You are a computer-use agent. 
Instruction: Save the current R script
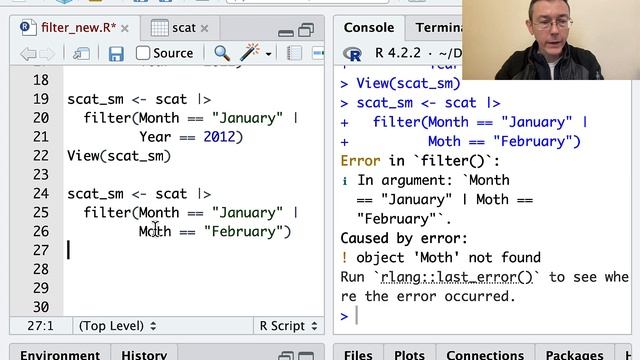116,53
